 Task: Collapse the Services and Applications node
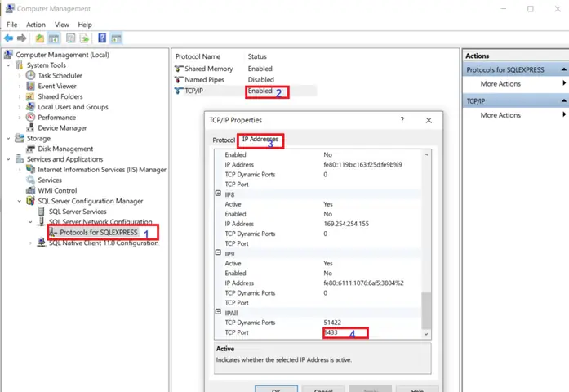pos(8,159)
